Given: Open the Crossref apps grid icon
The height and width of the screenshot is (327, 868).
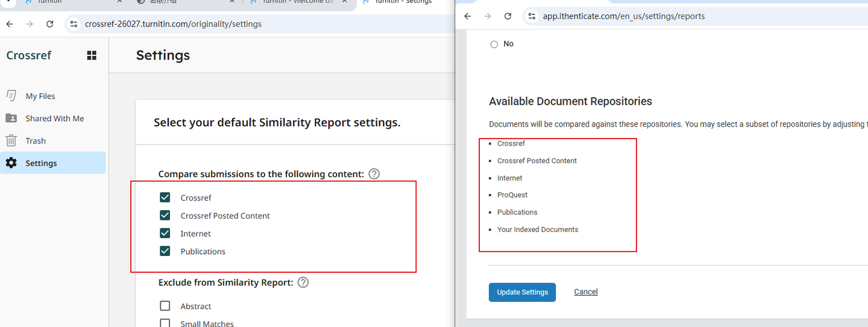Looking at the screenshot, I should click(x=92, y=55).
